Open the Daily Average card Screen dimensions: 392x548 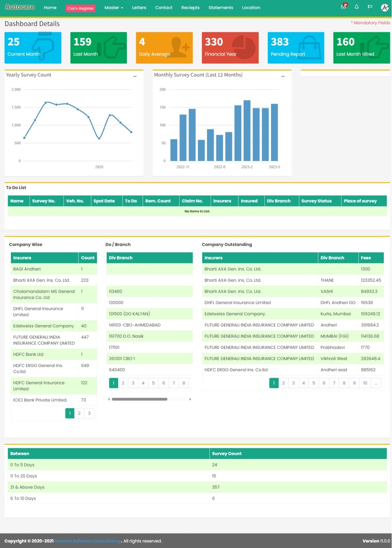[x=164, y=48]
